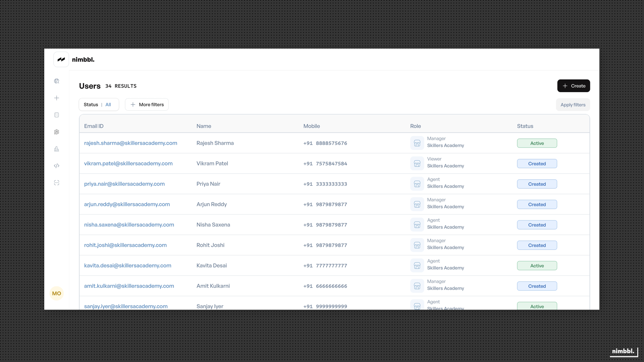
Task: Select the developer code icon in sidebar
Action: coord(57,166)
